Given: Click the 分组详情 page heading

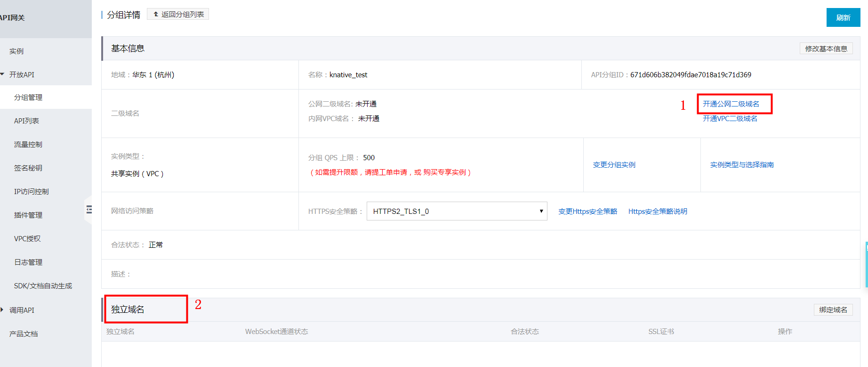Looking at the screenshot, I should coord(123,15).
